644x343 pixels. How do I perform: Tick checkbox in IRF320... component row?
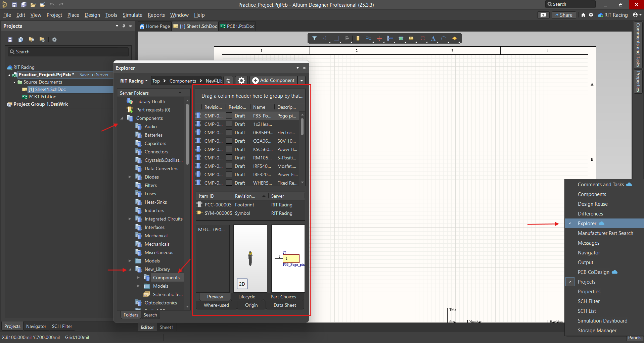[229, 174]
